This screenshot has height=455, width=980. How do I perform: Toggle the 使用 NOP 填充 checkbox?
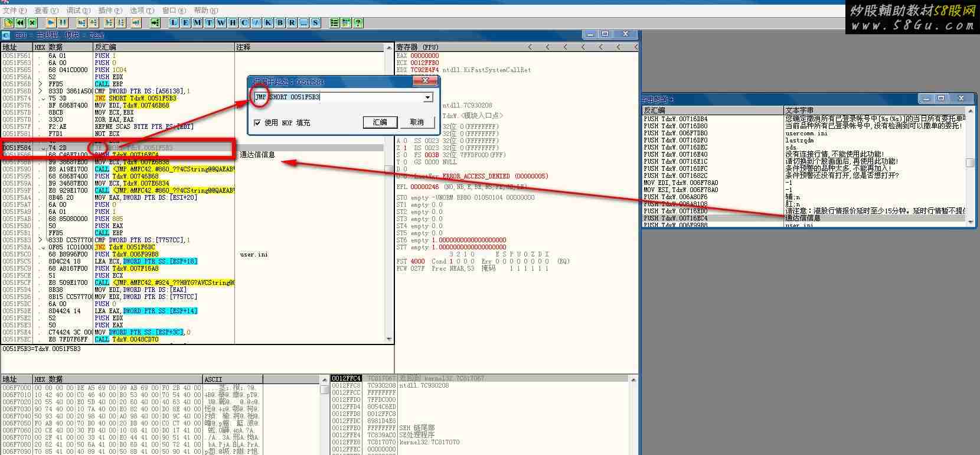tap(257, 122)
